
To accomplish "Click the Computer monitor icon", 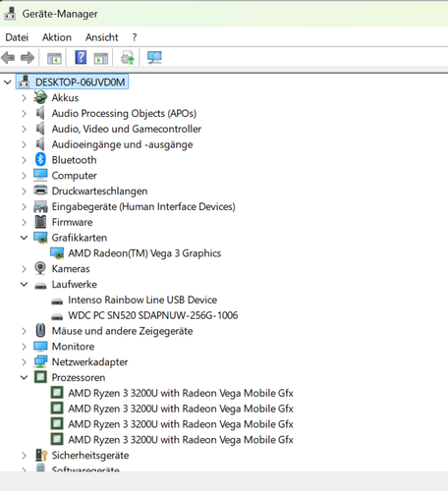I will click(40, 175).
